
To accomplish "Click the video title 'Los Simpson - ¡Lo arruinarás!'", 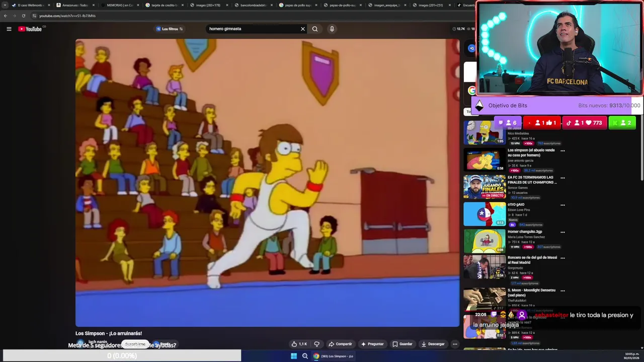I will pyautogui.click(x=109, y=333).
